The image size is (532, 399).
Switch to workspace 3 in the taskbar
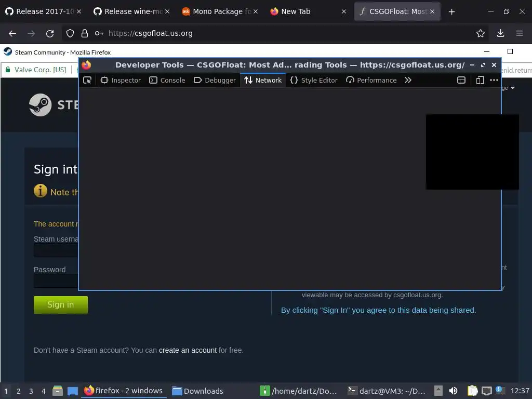[31, 391]
